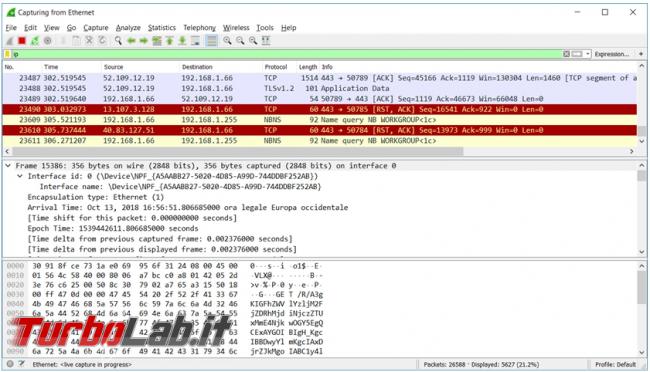Go forward to next packet arrow
650x372 pixels.
(x=143, y=41)
